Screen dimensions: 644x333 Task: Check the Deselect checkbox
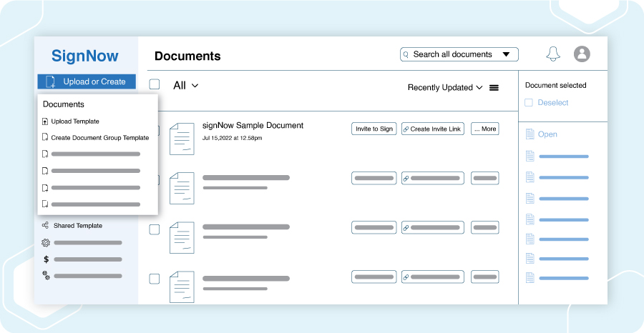pos(529,102)
